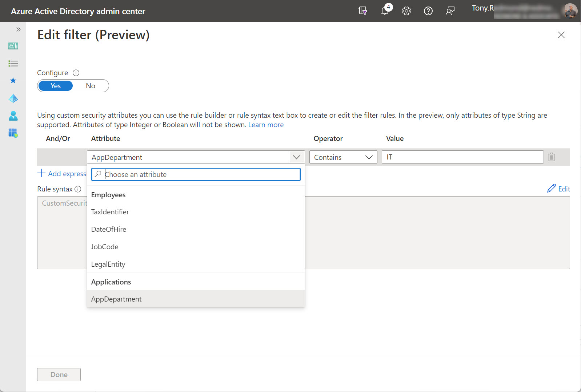Screen dimensions: 581x392
Task: Click the Choose an attribute search box
Action: 196,174
